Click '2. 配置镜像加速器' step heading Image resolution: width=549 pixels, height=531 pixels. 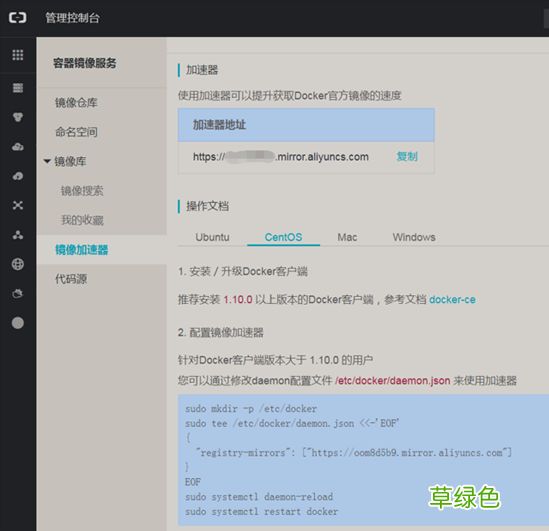tap(221, 333)
